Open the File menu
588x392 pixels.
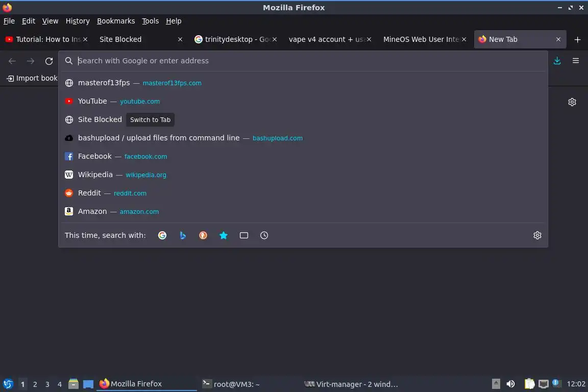[9, 21]
